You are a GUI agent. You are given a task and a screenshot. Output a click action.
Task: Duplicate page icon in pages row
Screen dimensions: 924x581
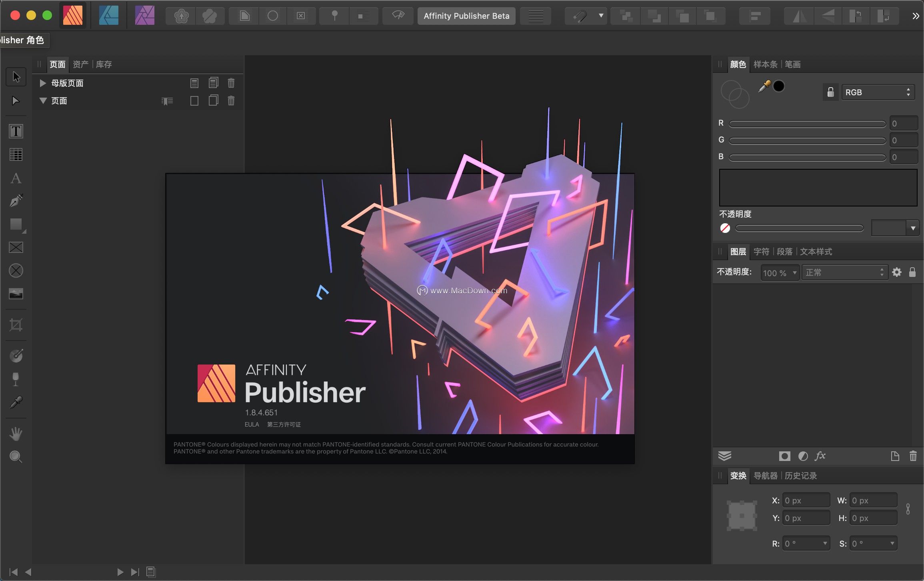(214, 100)
